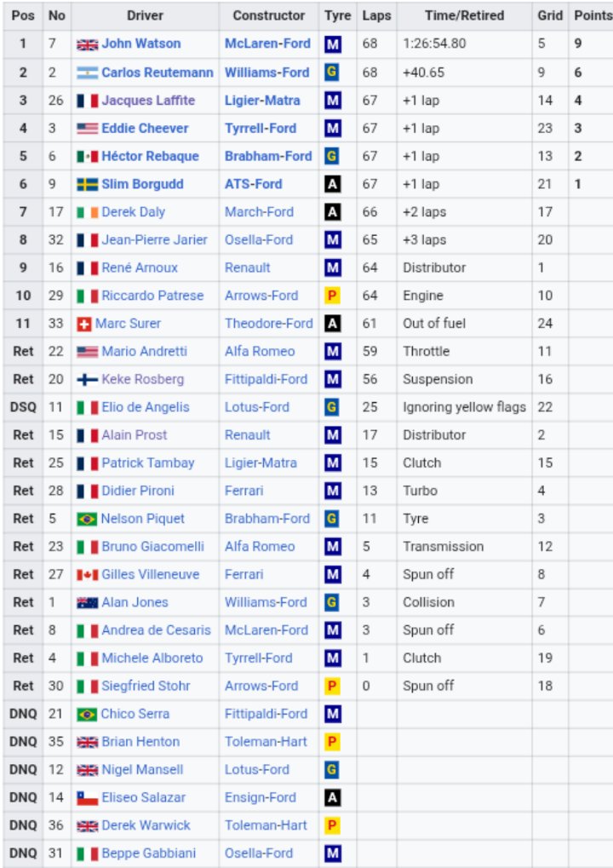
Task: Click the Grid column header
Action: pyautogui.click(x=550, y=15)
